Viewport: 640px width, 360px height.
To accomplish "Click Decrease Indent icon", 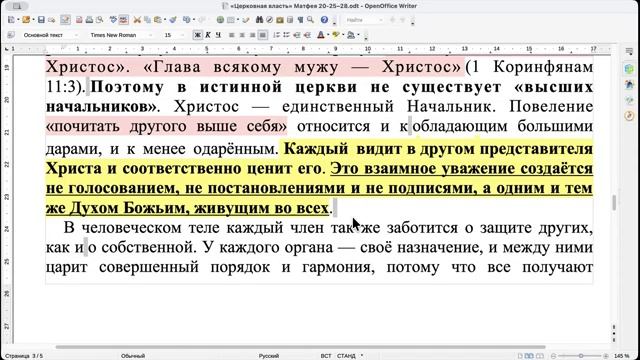I will [x=296, y=35].
